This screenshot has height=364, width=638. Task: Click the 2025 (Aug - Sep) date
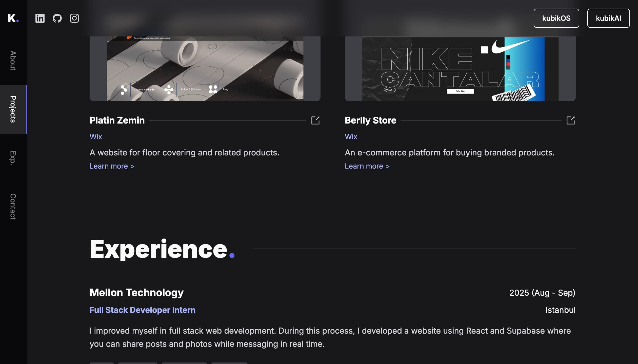pos(542,293)
